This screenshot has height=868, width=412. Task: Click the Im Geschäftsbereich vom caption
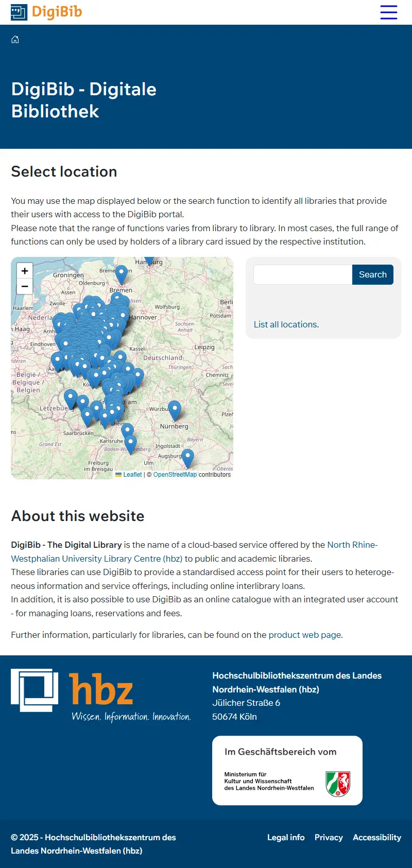point(281,752)
